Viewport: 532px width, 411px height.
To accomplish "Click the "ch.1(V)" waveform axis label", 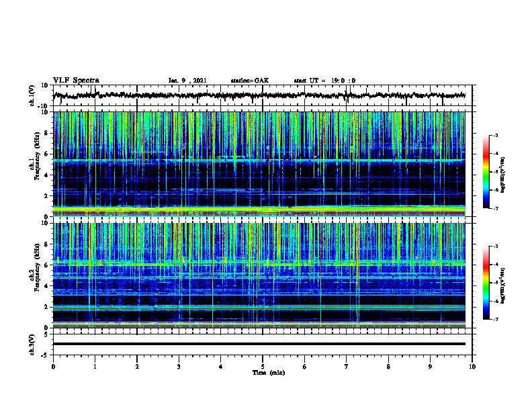I will click(x=32, y=95).
